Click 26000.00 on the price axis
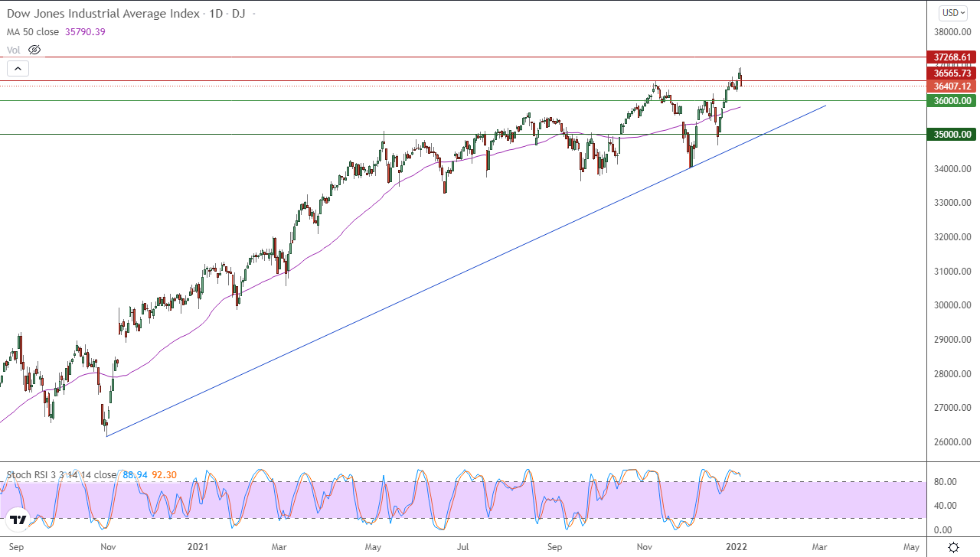Viewport: 980px width, 557px height. click(x=952, y=442)
